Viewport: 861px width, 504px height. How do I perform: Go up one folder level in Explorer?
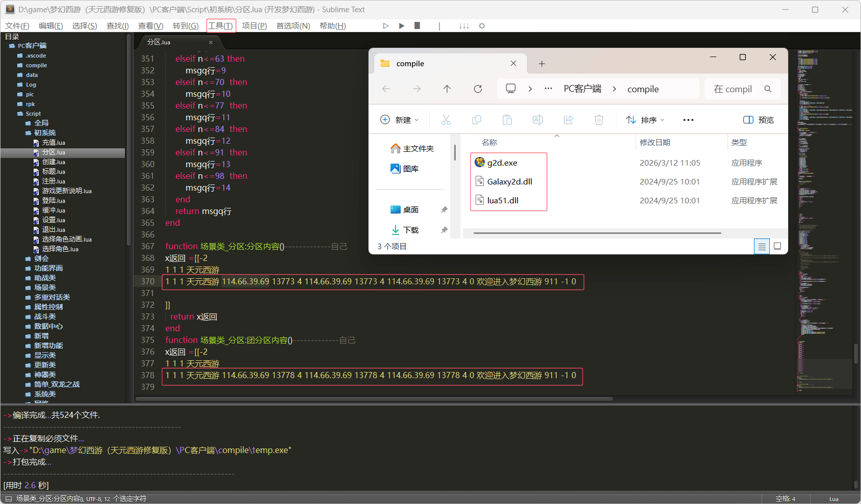[x=447, y=89]
